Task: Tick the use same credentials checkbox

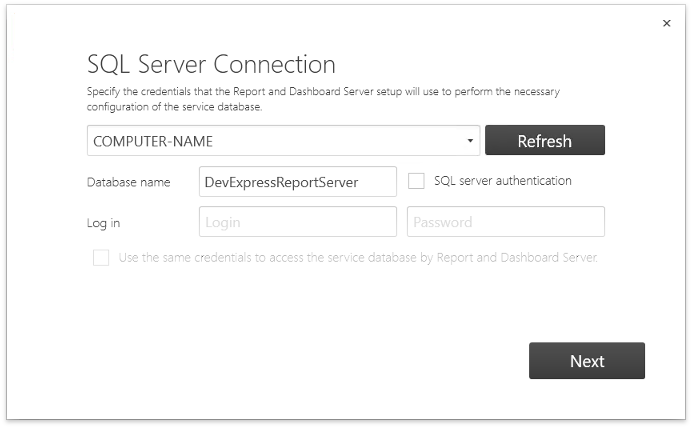Action: [101, 258]
